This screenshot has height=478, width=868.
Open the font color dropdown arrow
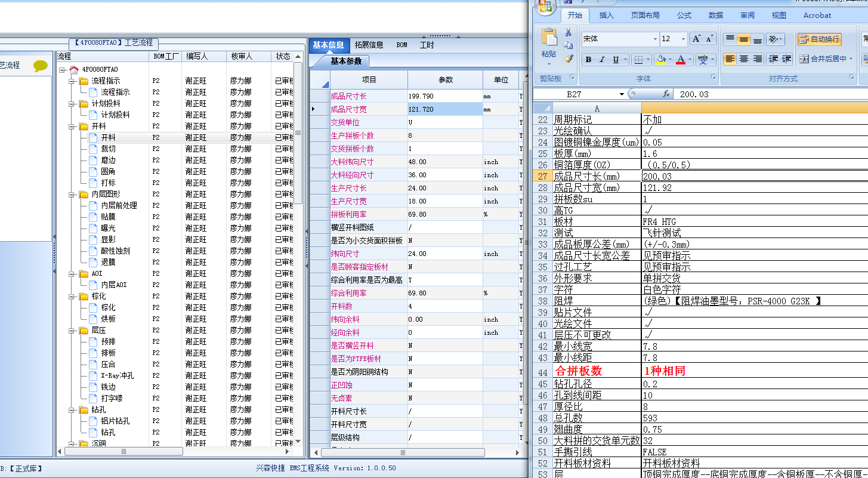pyautogui.click(x=690, y=59)
